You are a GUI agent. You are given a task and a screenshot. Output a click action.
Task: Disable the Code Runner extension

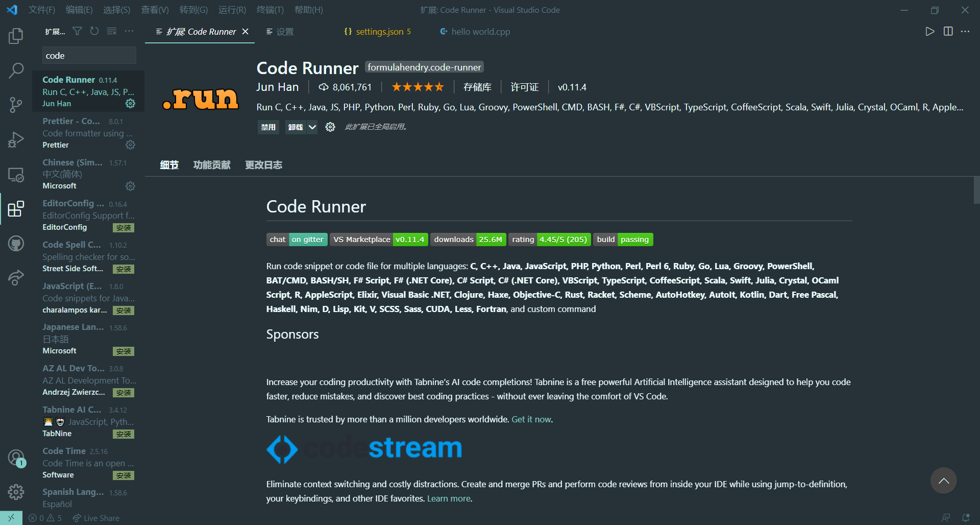tap(268, 127)
